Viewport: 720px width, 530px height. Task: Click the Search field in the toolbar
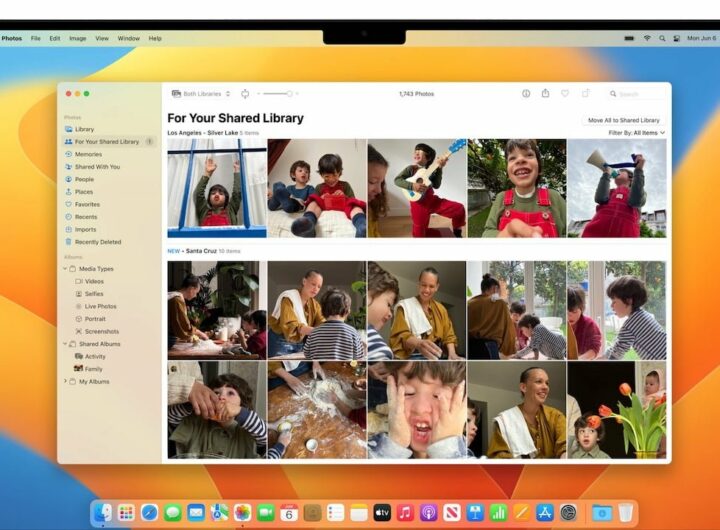(636, 93)
